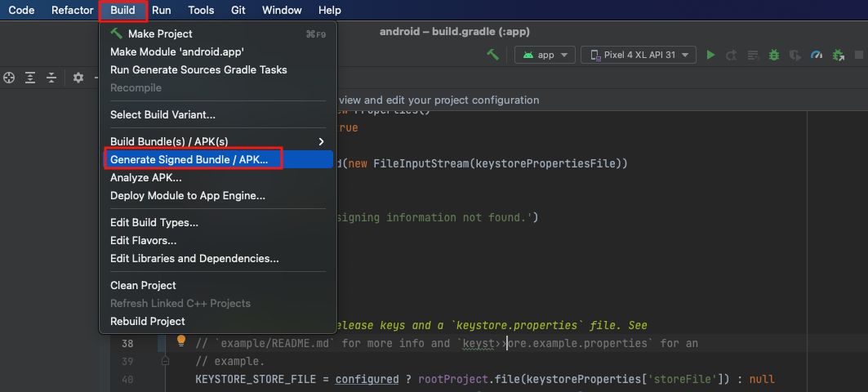
Task: Click Attach Debugger to Android Process icon
Action: 838,55
